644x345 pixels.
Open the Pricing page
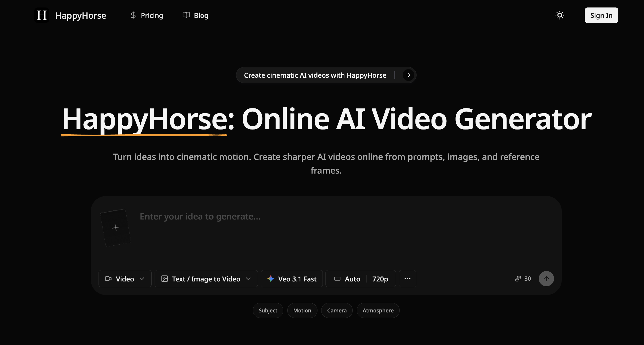152,15
